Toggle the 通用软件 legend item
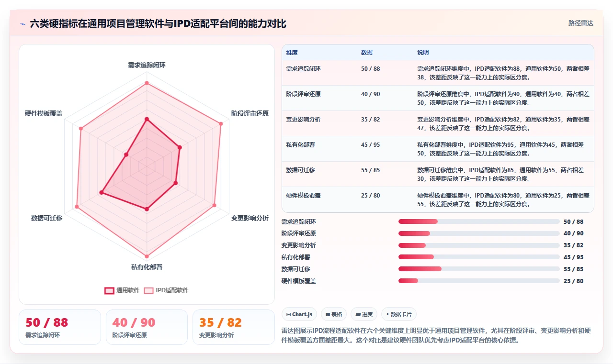 [x=122, y=290]
